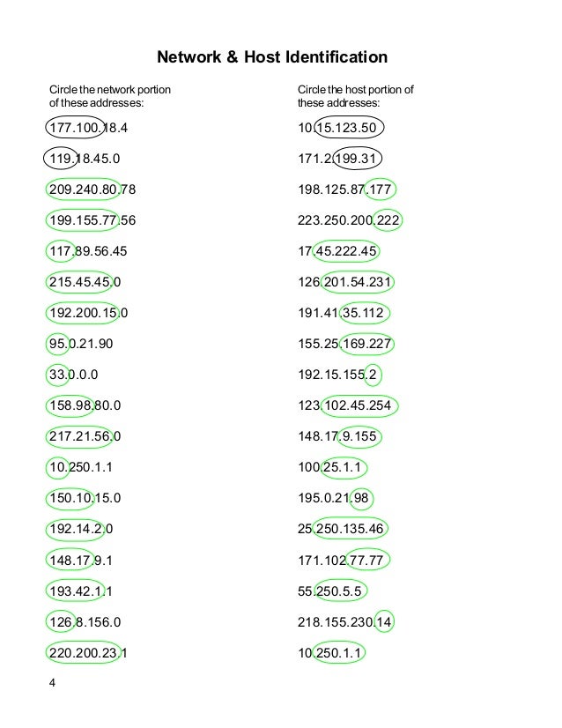Screen dimensions: 562x728
Task: Select the address 171.102.77.77
Action: click(x=341, y=561)
